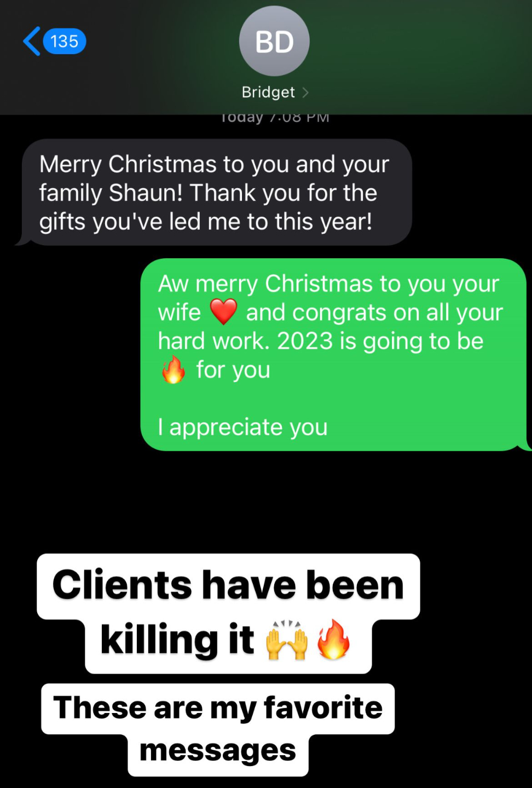Tap the blue back arrow
The height and width of the screenshot is (788, 532).
32,41
